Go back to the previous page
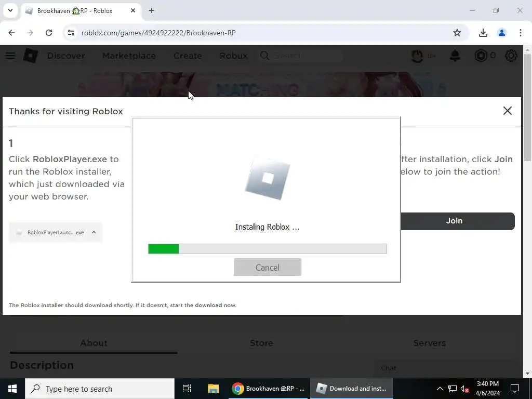This screenshot has height=399, width=532. pyautogui.click(x=11, y=33)
